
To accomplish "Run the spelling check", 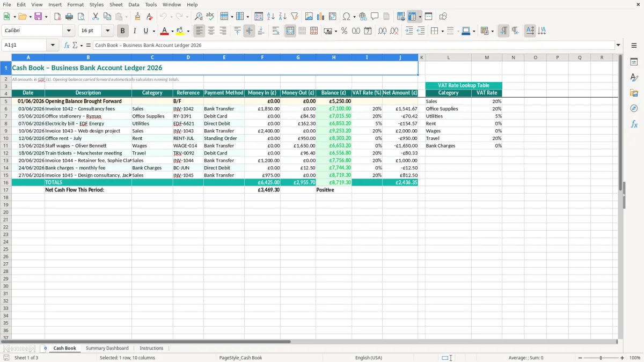I will click(210, 17).
